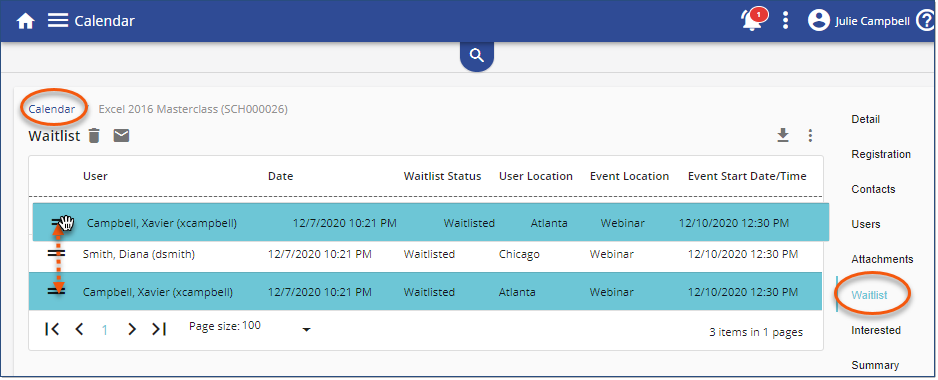Click Excel 2016 Masterclass (SCH000026) breadcrumb
The height and width of the screenshot is (380, 938).
[x=193, y=110]
